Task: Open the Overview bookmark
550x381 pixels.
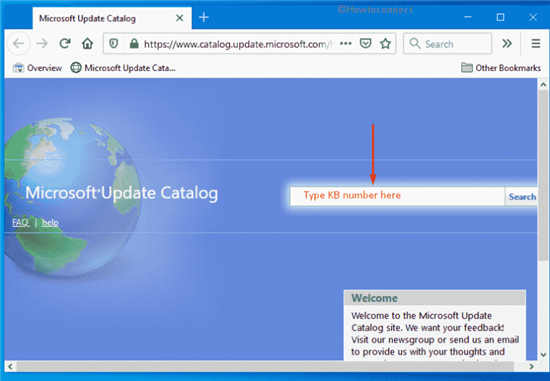Action: tap(37, 68)
